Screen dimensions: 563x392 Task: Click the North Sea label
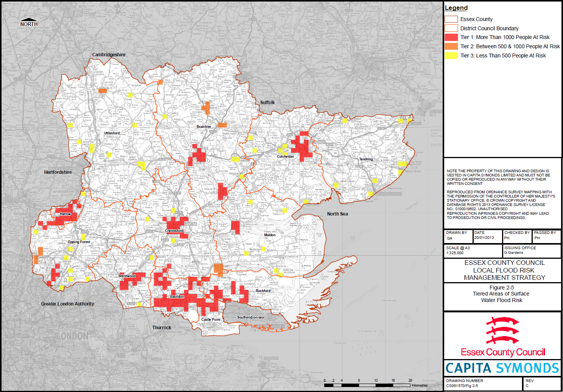point(337,214)
